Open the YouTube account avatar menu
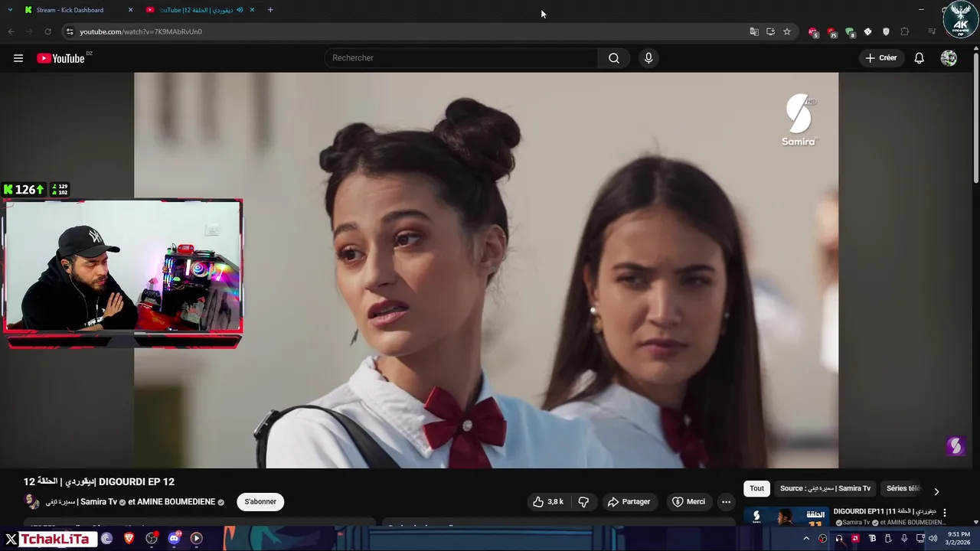This screenshot has height=551, width=980. [x=949, y=58]
